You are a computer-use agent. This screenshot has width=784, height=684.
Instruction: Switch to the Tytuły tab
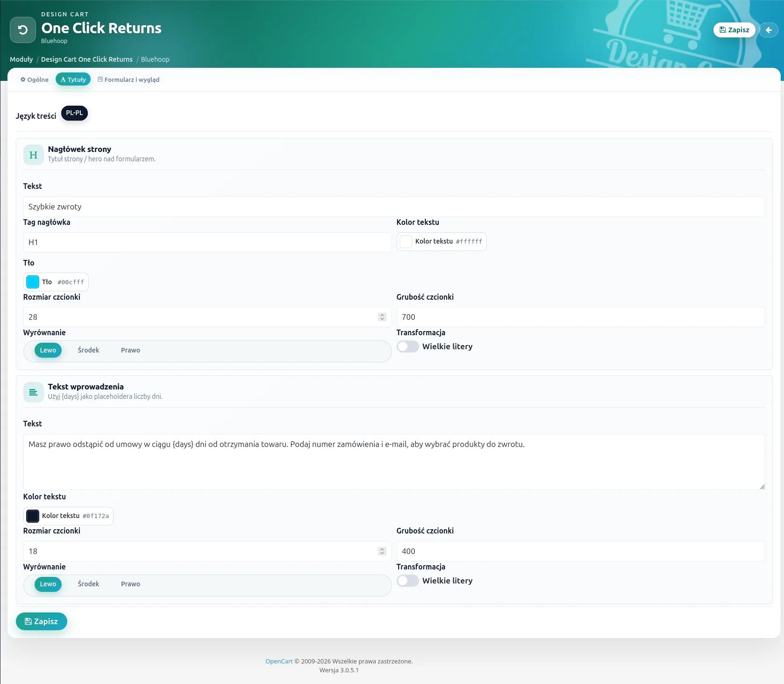(73, 79)
